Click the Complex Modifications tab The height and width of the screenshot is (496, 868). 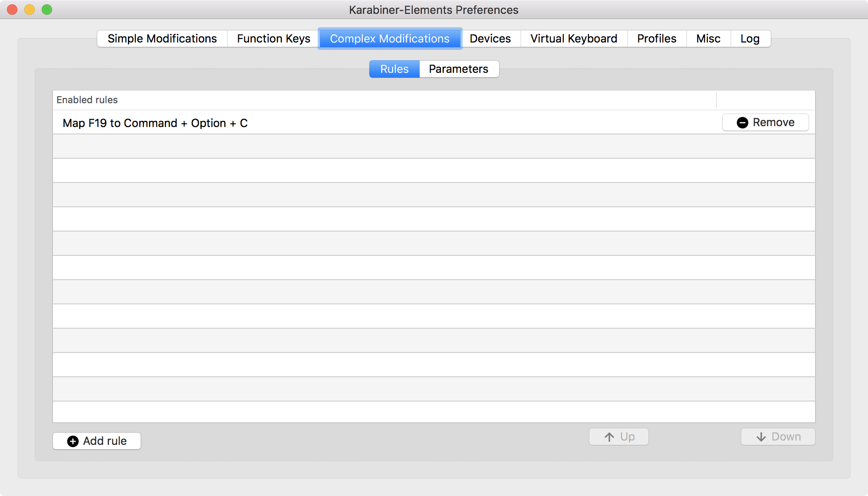[390, 39]
